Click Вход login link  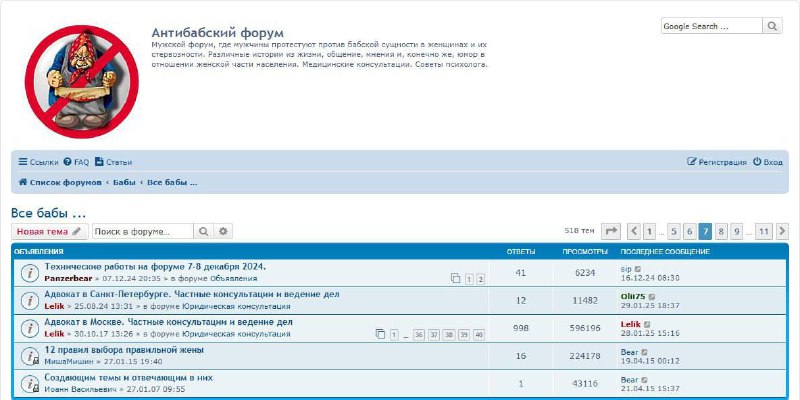coord(768,162)
